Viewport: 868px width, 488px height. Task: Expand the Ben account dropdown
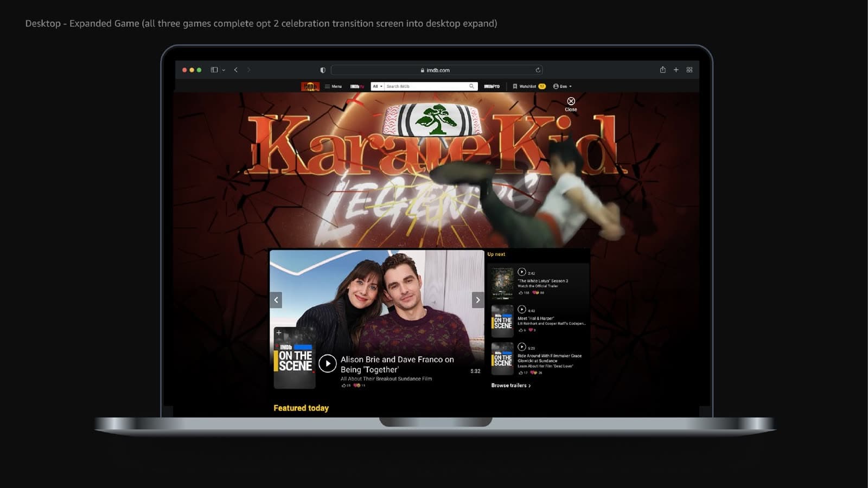coord(562,86)
